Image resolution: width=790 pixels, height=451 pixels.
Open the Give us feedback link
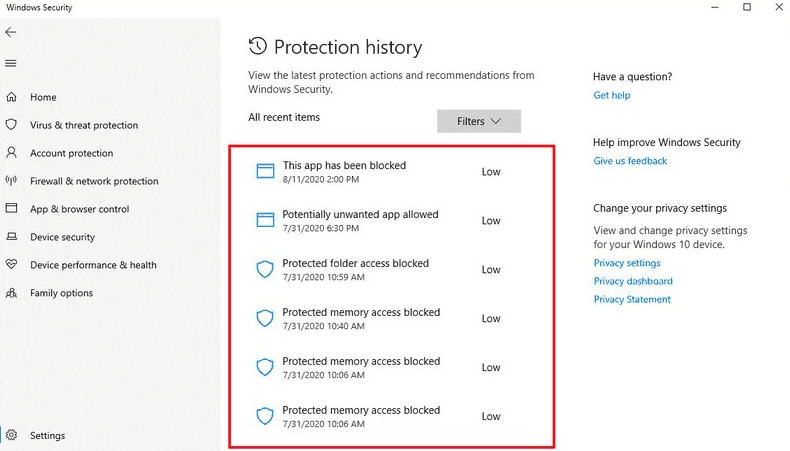point(630,161)
